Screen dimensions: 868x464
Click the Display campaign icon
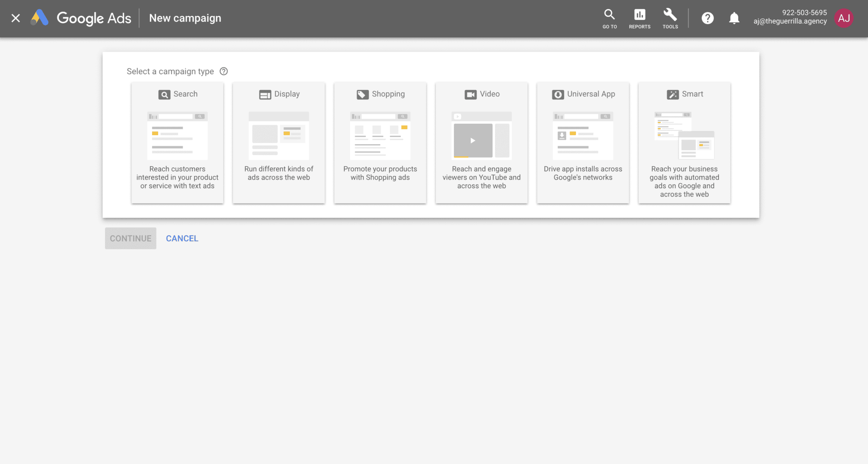(265, 94)
